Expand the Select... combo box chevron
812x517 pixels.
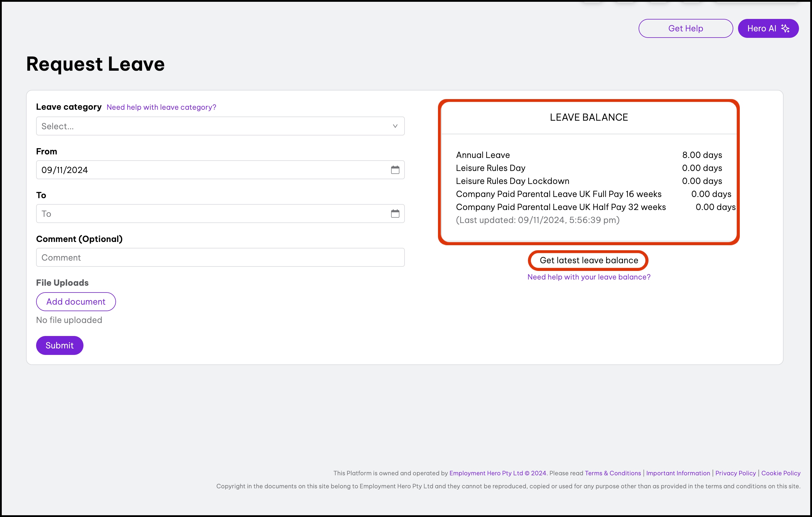(395, 126)
